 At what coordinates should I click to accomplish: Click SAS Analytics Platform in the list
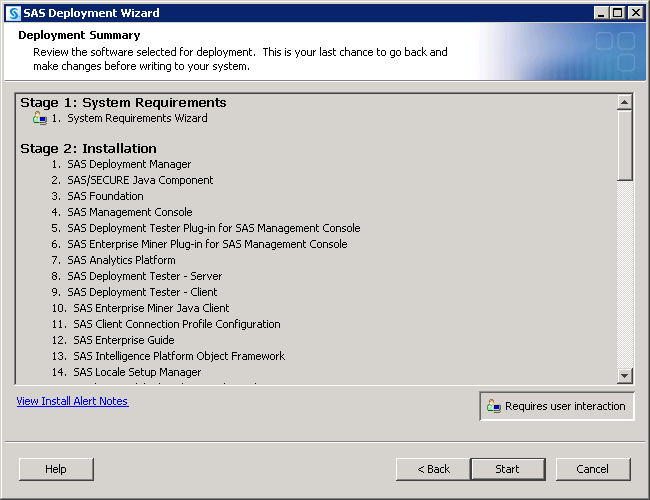click(x=121, y=260)
